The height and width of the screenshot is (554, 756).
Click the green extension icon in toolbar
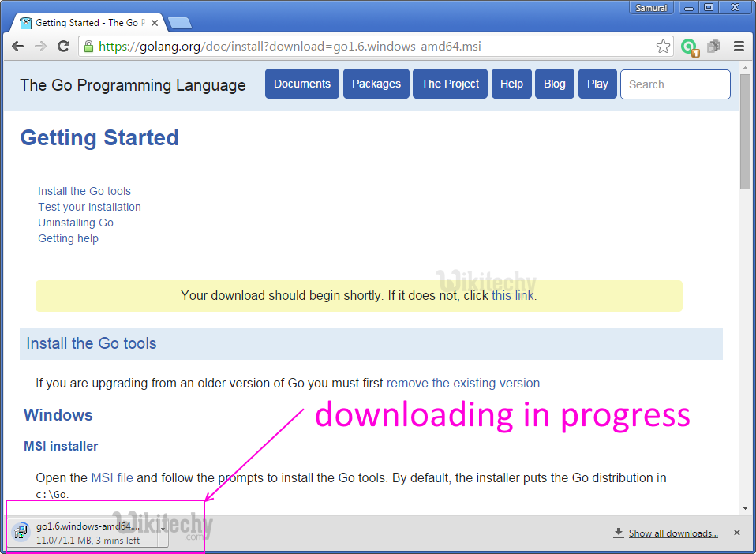690,47
